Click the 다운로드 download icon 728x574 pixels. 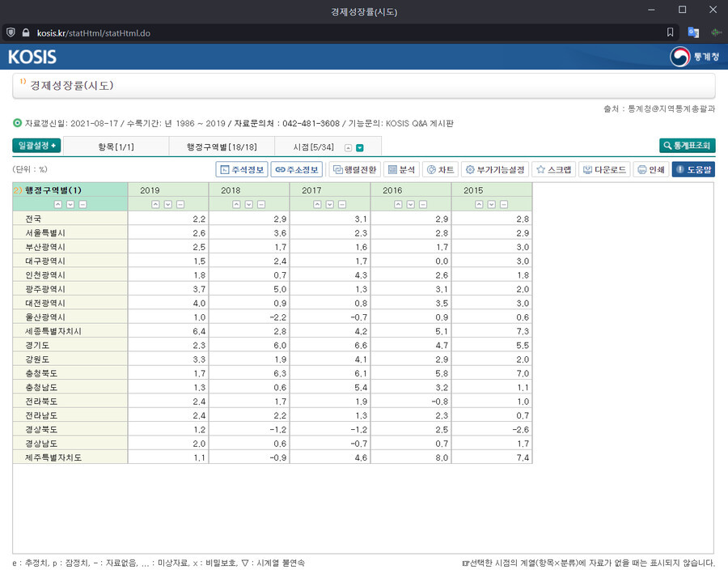point(605,170)
